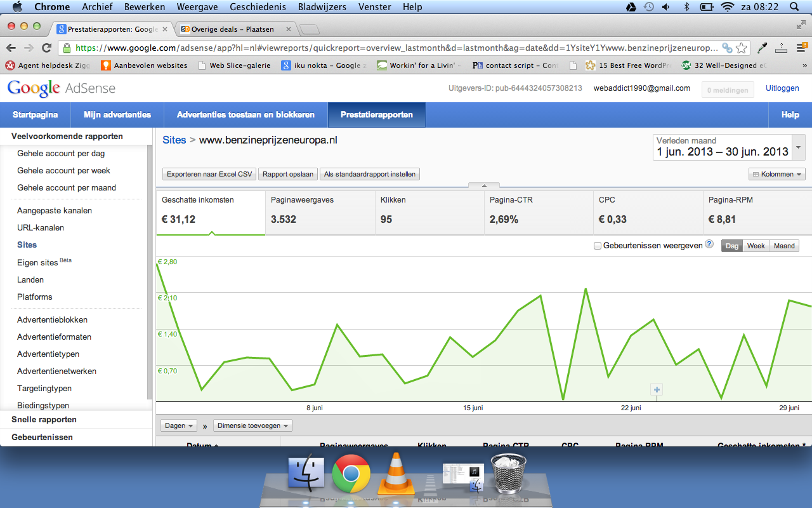Click Als standaardrapport instellen button
The height and width of the screenshot is (508, 812).
(x=370, y=174)
